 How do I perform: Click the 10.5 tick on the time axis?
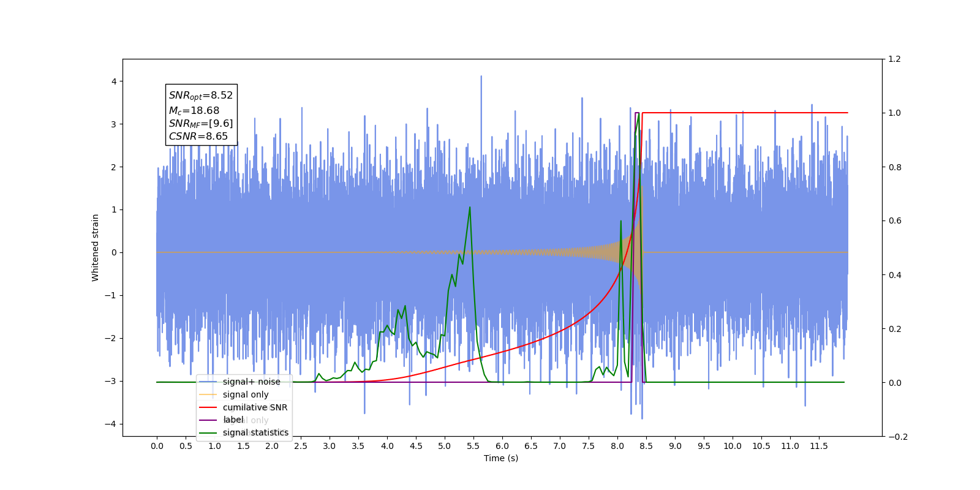click(761, 446)
